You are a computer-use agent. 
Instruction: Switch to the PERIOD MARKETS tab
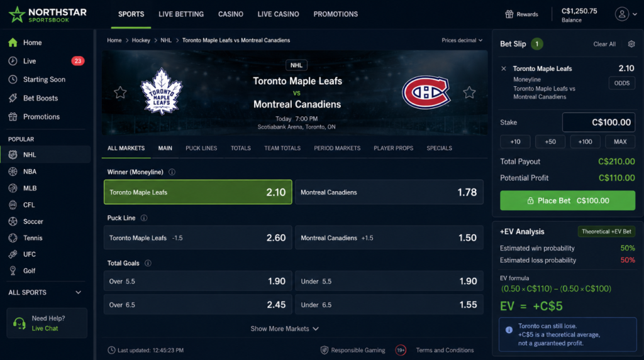337,148
